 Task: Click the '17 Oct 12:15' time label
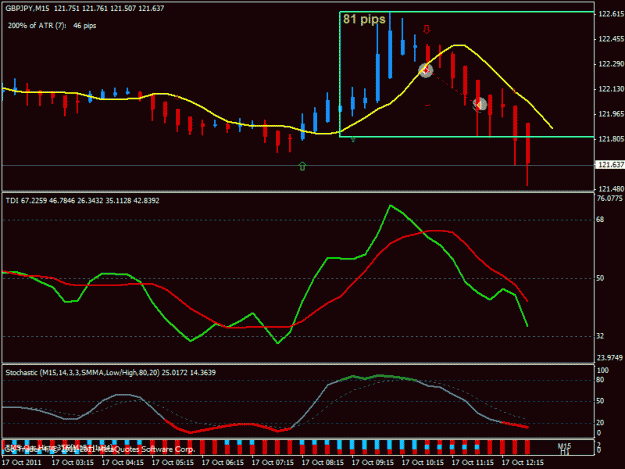523,463
